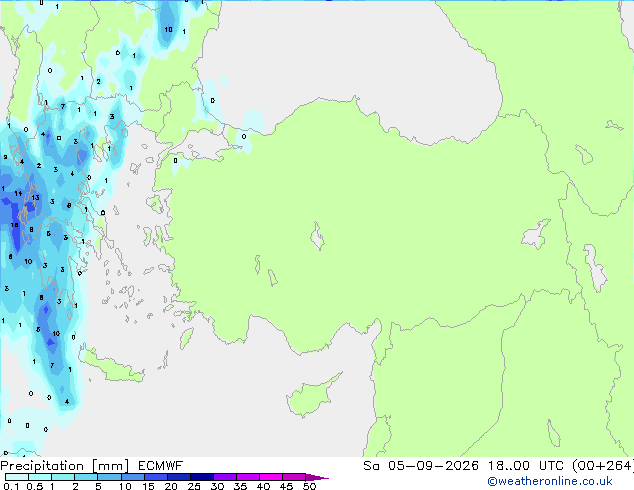The image size is (634, 490).
Task: Click the 'Precipitation [mm]' title text
Action: [x=65, y=466]
